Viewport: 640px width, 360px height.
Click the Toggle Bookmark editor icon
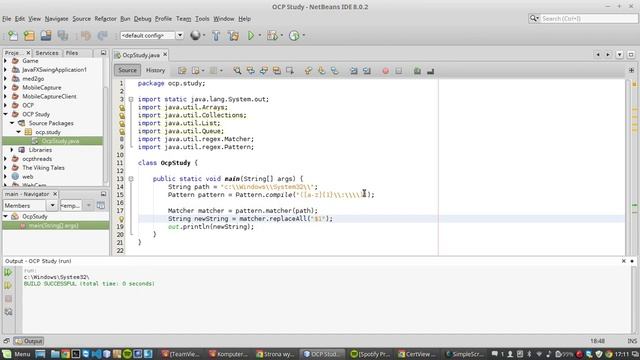click(x=335, y=71)
